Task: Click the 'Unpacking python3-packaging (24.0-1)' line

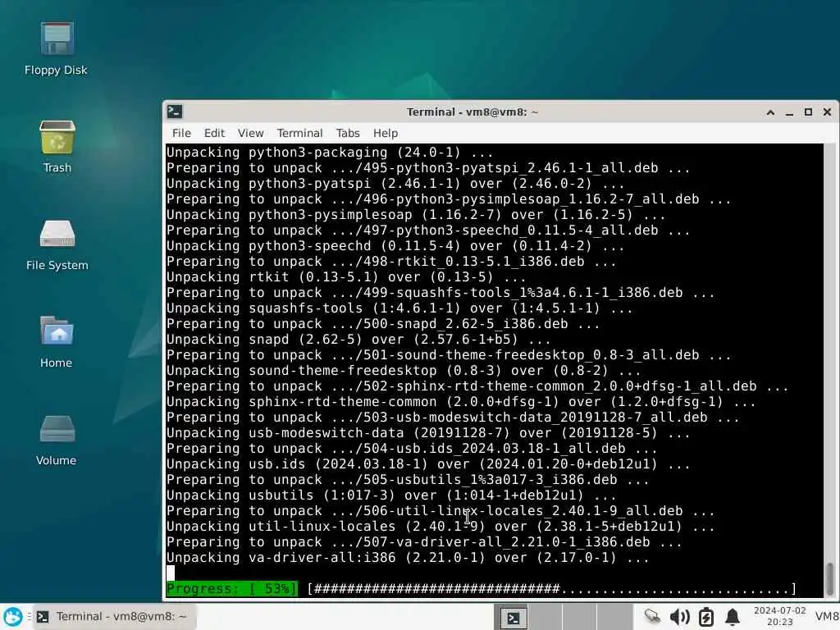Action: coord(330,152)
